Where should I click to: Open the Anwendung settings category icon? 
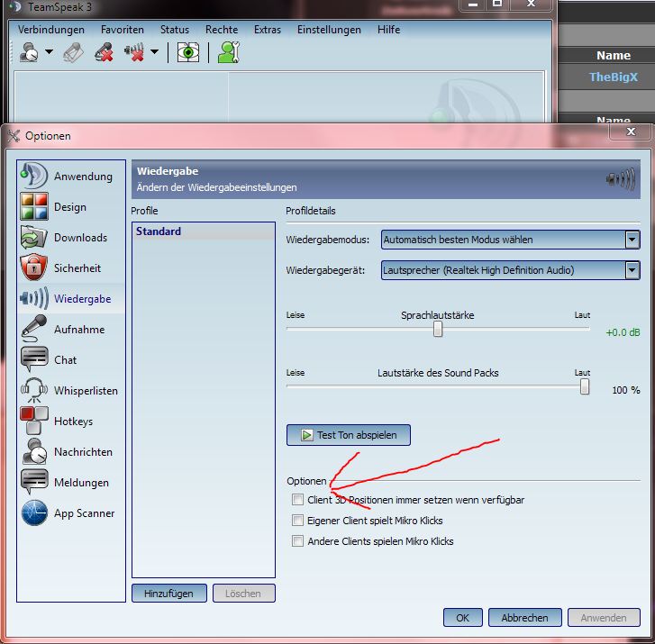pos(34,177)
